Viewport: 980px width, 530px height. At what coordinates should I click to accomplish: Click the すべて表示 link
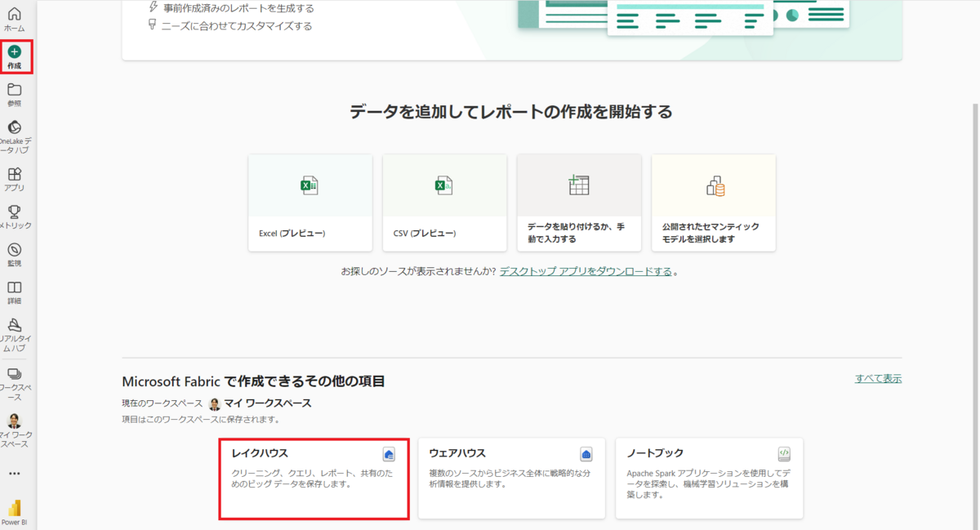click(x=879, y=378)
